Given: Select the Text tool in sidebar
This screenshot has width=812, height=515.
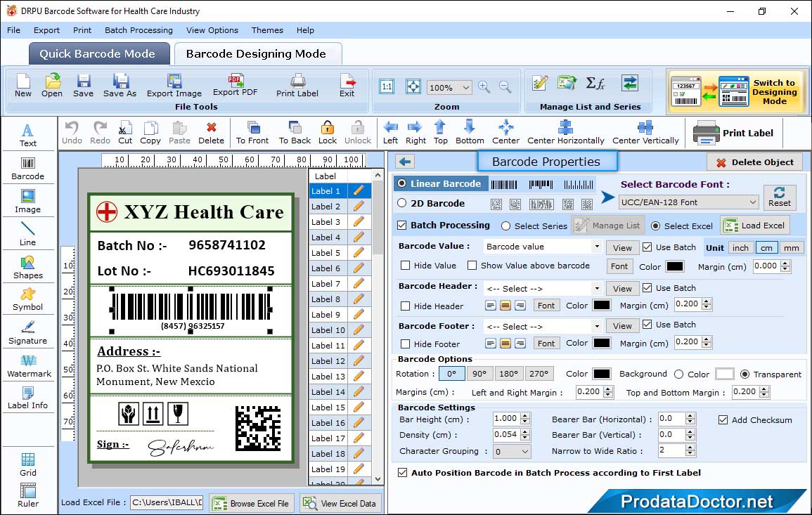Looking at the screenshot, I should 28,135.
